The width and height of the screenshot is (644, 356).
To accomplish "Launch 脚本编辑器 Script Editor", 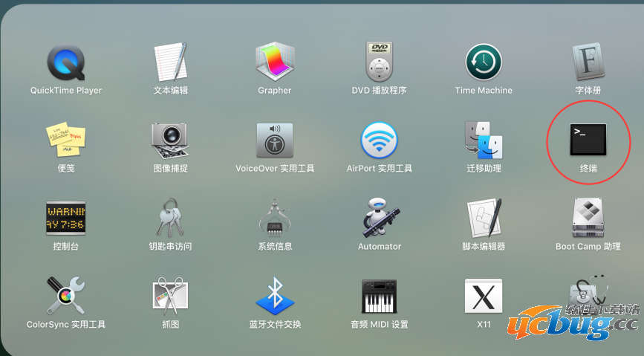I will point(484,218).
